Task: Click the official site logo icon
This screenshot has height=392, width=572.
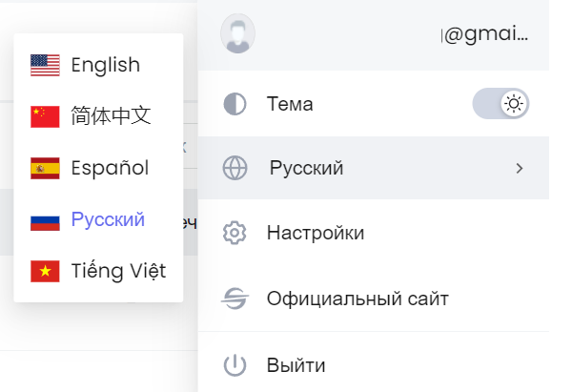Action: tap(235, 299)
